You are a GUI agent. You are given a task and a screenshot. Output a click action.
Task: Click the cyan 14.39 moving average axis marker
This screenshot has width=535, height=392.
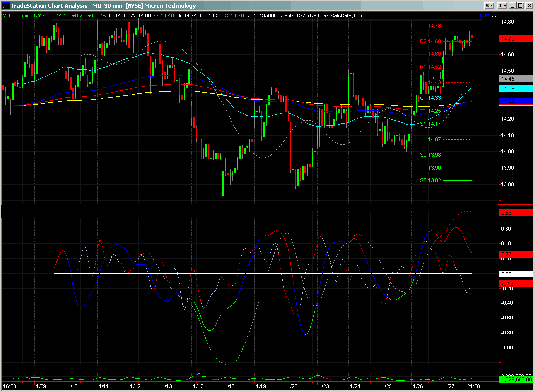click(516, 89)
